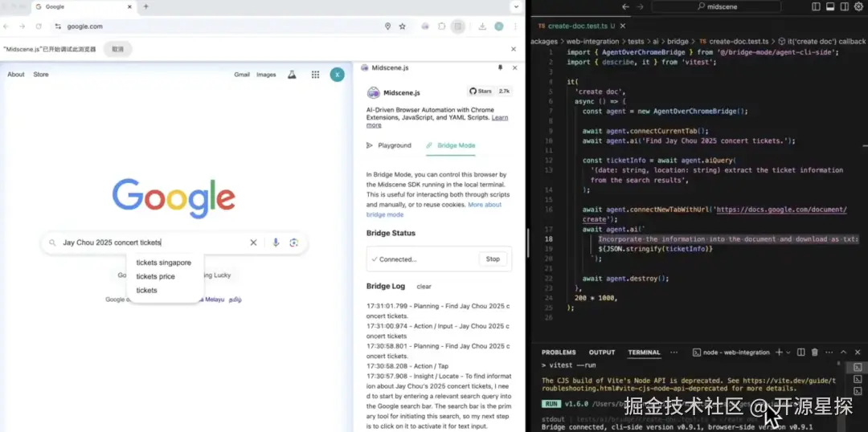Viewport: 868px width, 432px height.
Task: Open the new terminal launch profile dropdown
Action: pyautogui.click(x=788, y=353)
